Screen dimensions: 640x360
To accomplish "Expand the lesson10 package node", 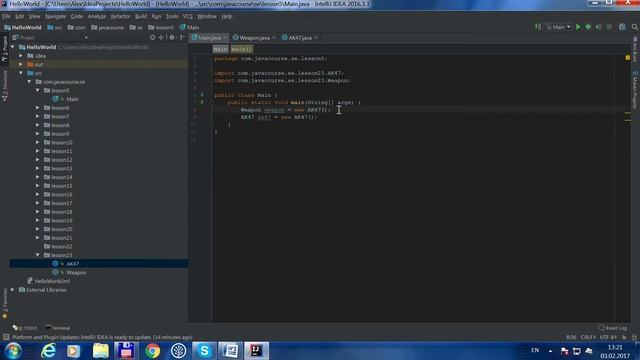I will point(38,142).
